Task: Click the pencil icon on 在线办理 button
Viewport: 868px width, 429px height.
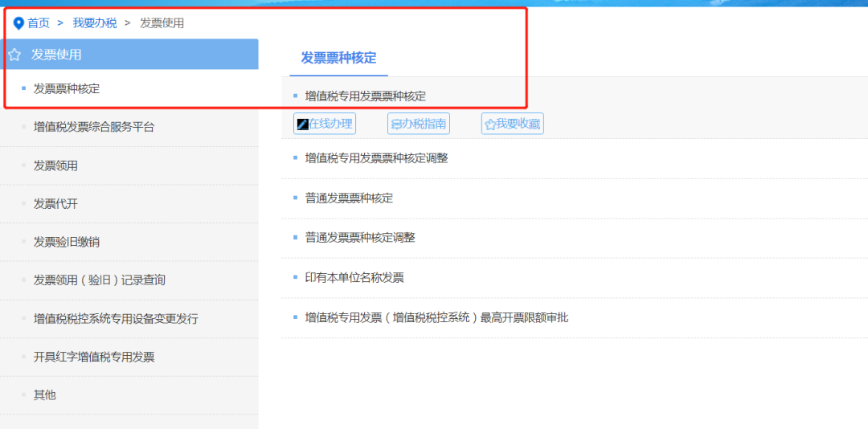Action: pos(302,124)
